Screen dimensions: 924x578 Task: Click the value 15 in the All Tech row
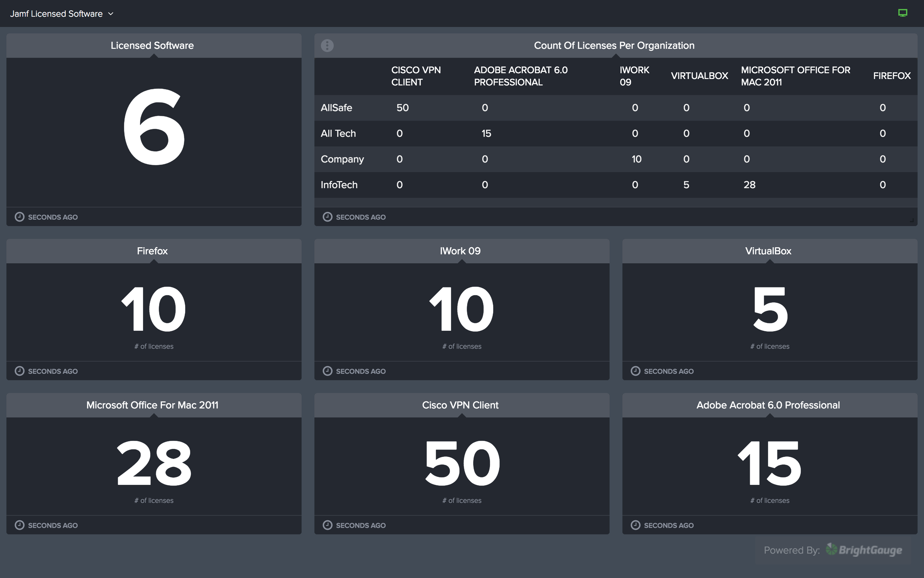[486, 133]
